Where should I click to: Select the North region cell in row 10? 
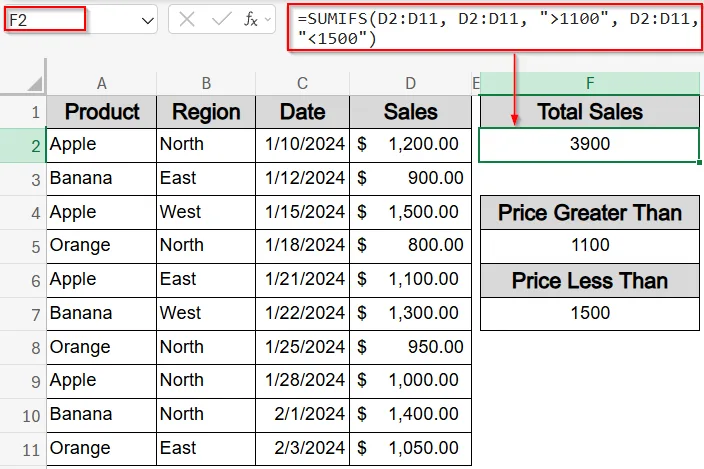(206, 415)
